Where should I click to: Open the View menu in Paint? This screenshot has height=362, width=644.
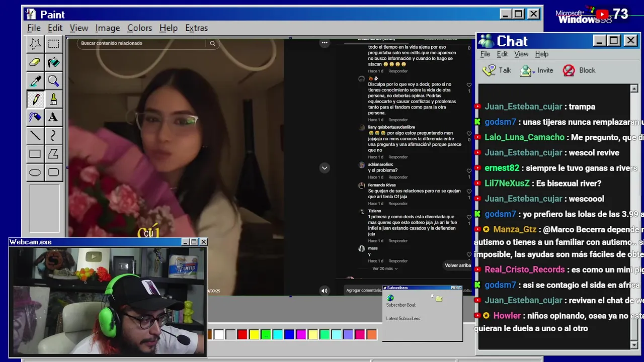(x=79, y=28)
